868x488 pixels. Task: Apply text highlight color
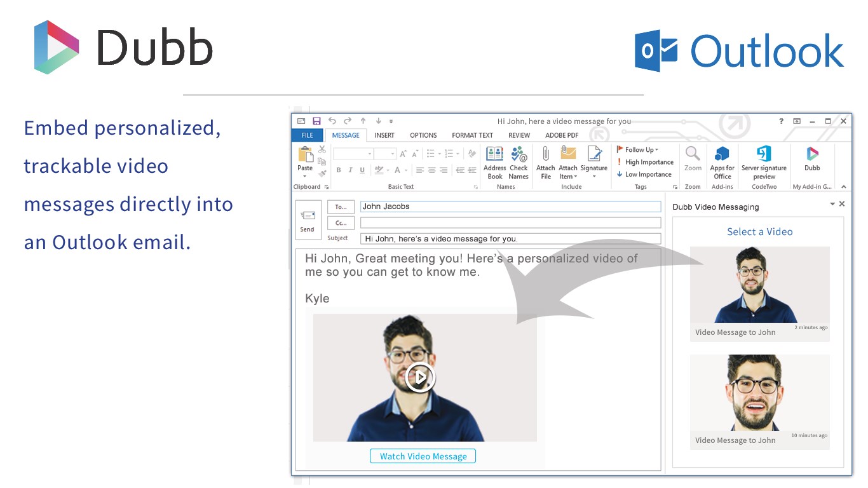tap(379, 170)
